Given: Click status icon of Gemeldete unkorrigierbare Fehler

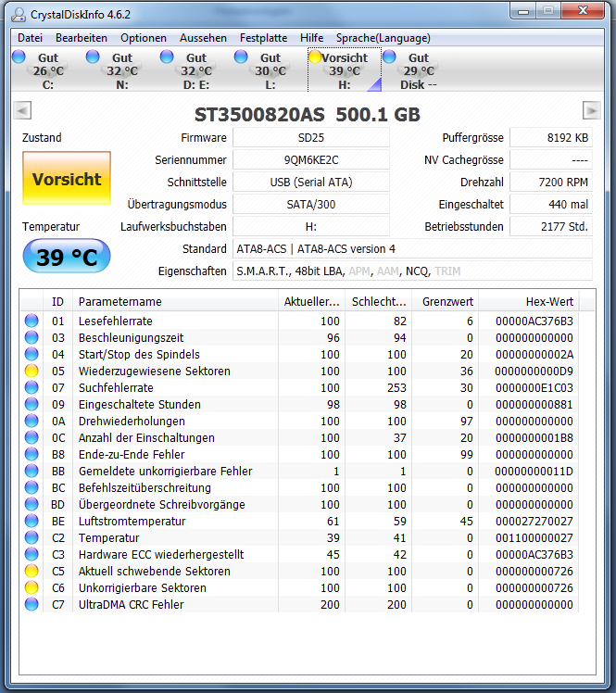Looking at the screenshot, I should (x=31, y=472).
